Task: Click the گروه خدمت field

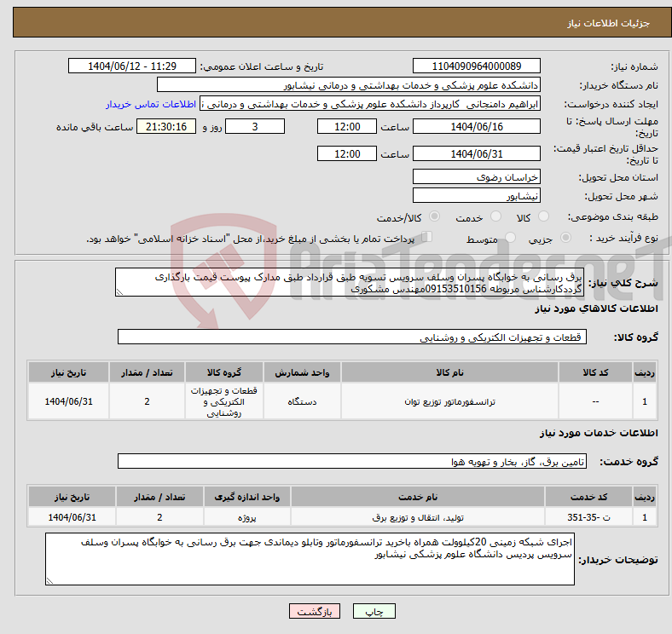Action: pos(352,461)
